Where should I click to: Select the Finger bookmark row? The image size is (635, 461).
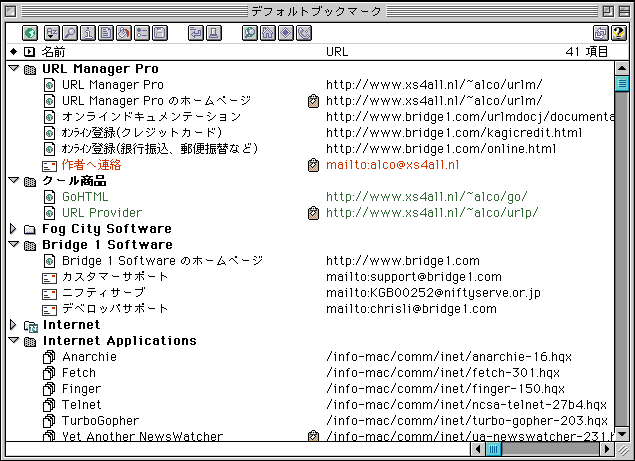310,389
